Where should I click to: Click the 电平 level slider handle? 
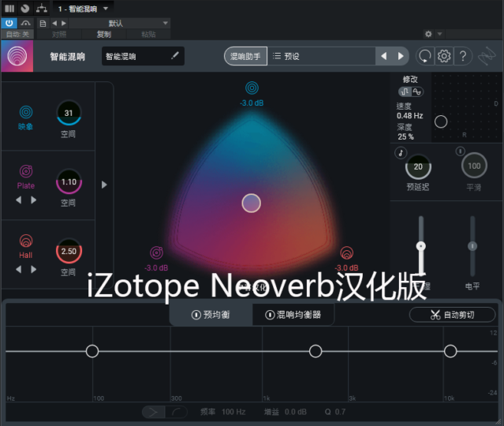click(472, 247)
